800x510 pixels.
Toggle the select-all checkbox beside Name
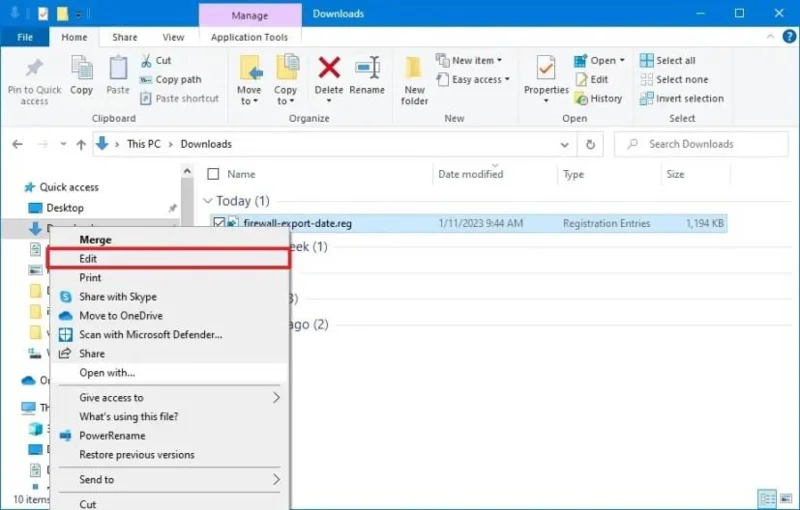pos(213,174)
